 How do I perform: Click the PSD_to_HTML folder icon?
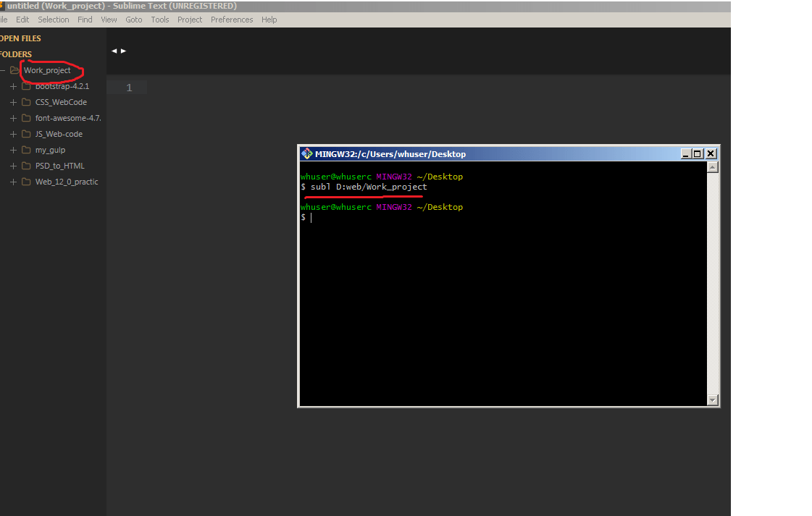pyautogui.click(x=26, y=166)
